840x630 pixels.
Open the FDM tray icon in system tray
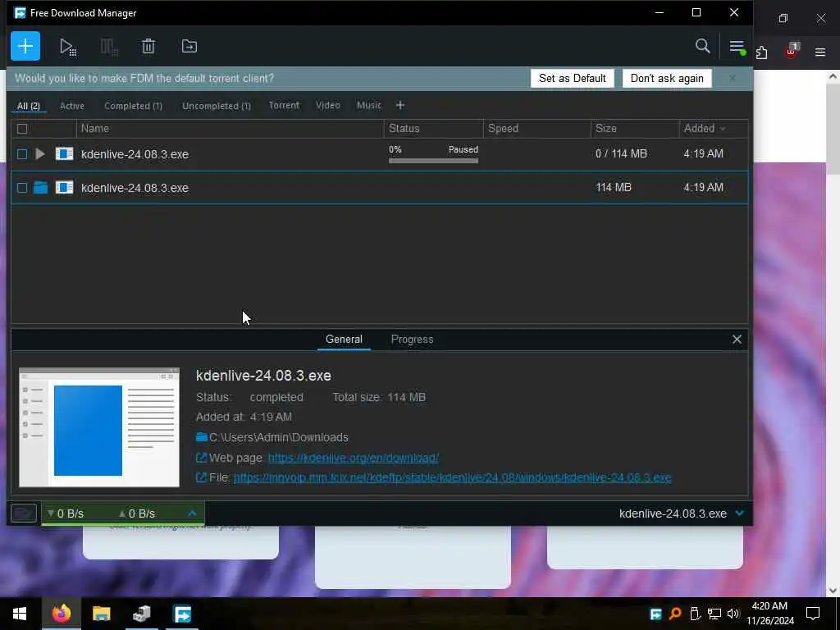pyautogui.click(x=655, y=614)
